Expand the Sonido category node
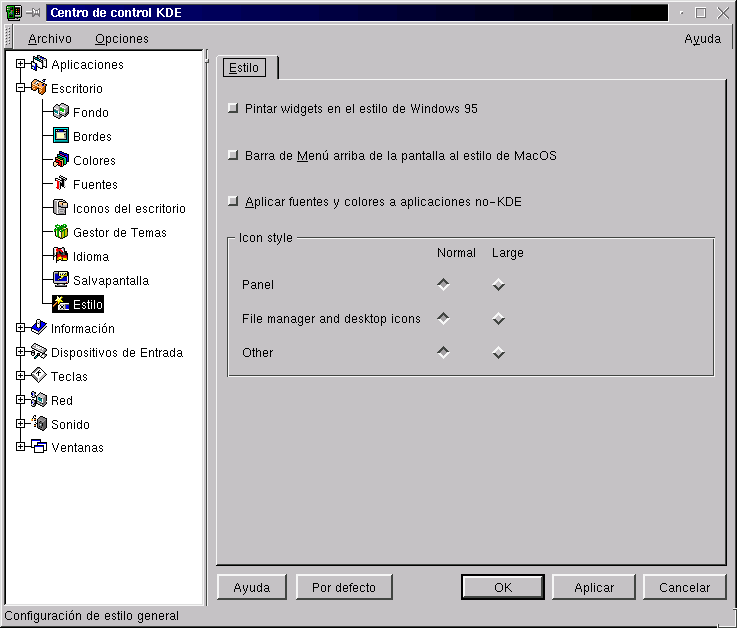 pyautogui.click(x=20, y=424)
